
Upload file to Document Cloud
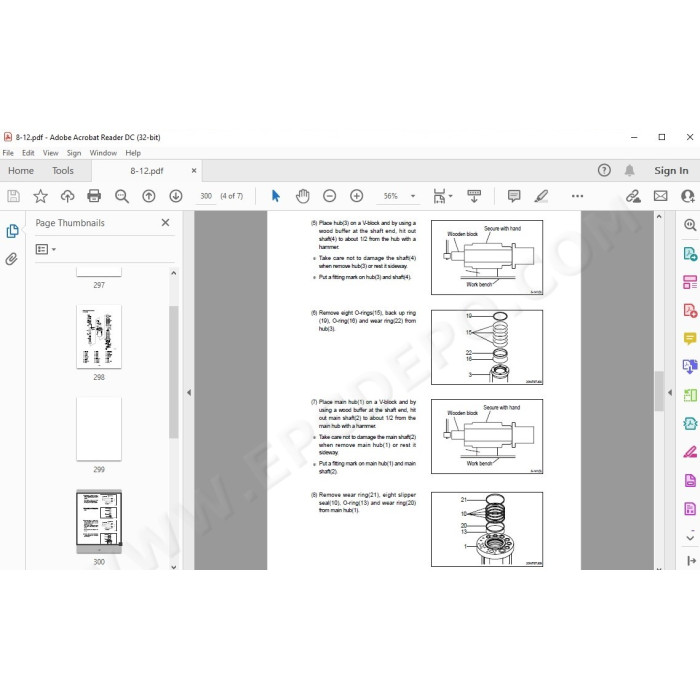pyautogui.click(x=67, y=196)
